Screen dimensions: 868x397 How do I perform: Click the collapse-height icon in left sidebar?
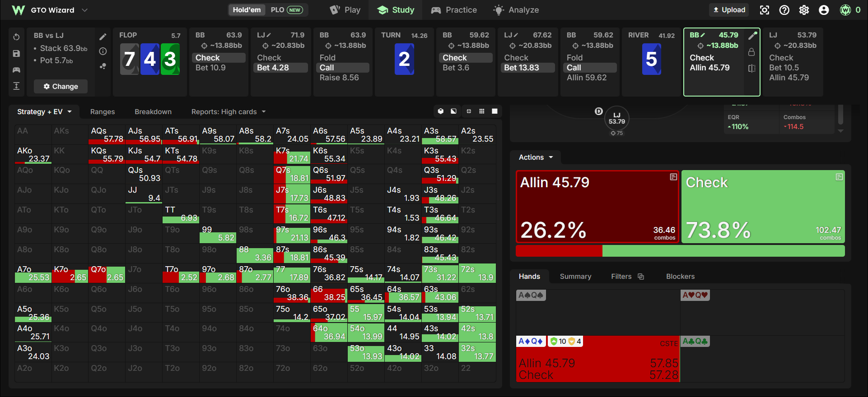pyautogui.click(x=16, y=86)
